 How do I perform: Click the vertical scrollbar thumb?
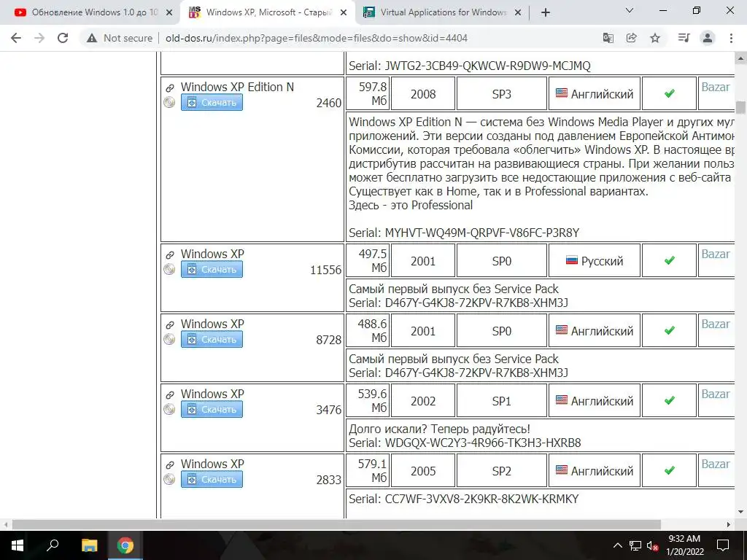click(x=740, y=108)
